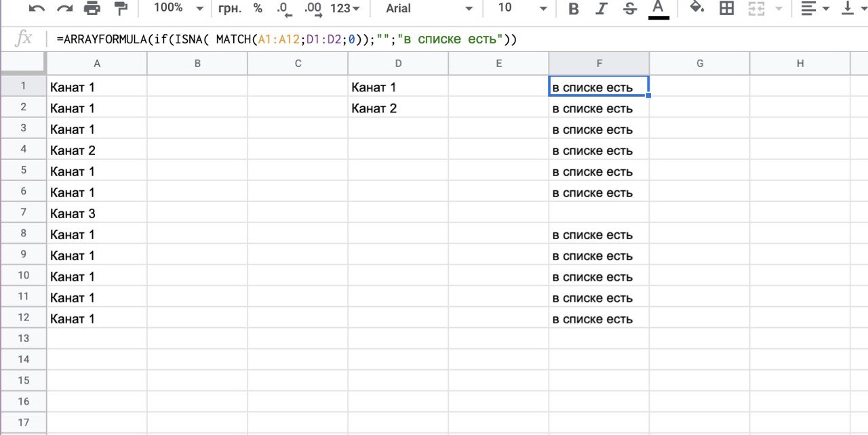Select column A header
The height and width of the screenshot is (435, 868).
97,64
